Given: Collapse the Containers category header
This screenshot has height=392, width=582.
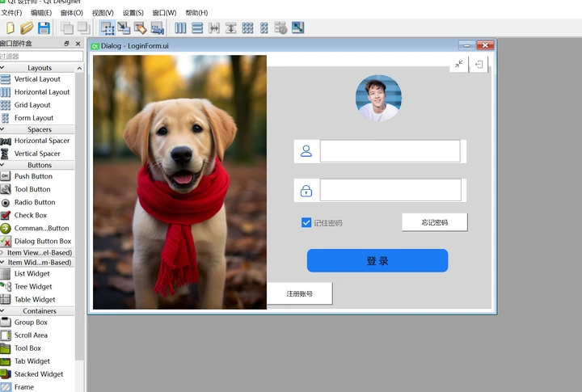Looking at the screenshot, I should click(x=39, y=310).
